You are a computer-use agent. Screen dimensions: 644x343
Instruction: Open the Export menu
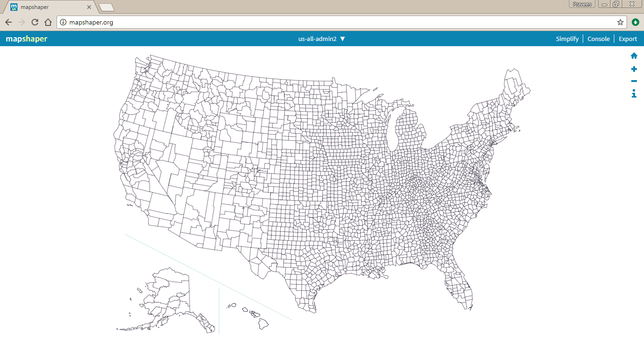(628, 39)
